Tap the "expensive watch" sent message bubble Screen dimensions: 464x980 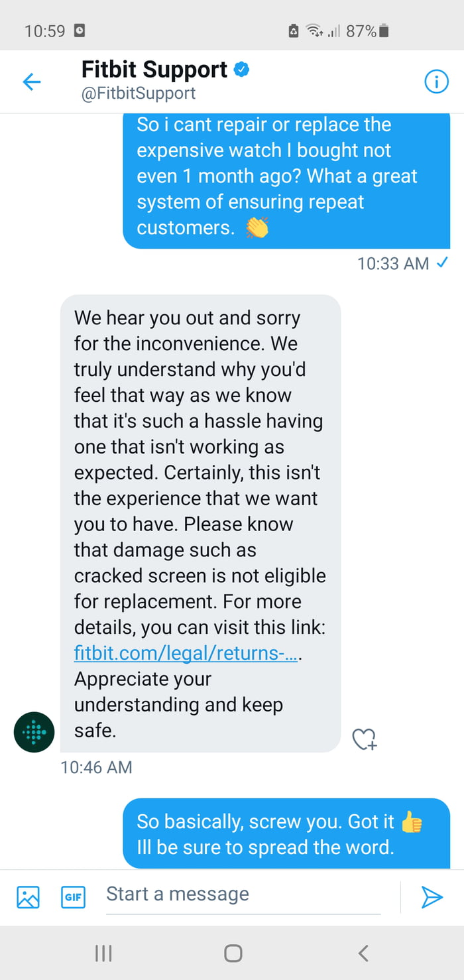coord(286,176)
